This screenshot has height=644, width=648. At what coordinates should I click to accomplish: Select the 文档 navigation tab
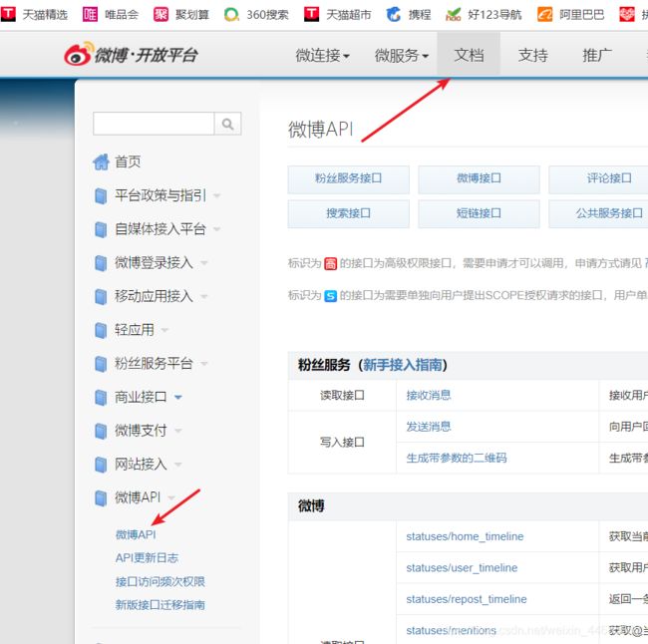[469, 55]
